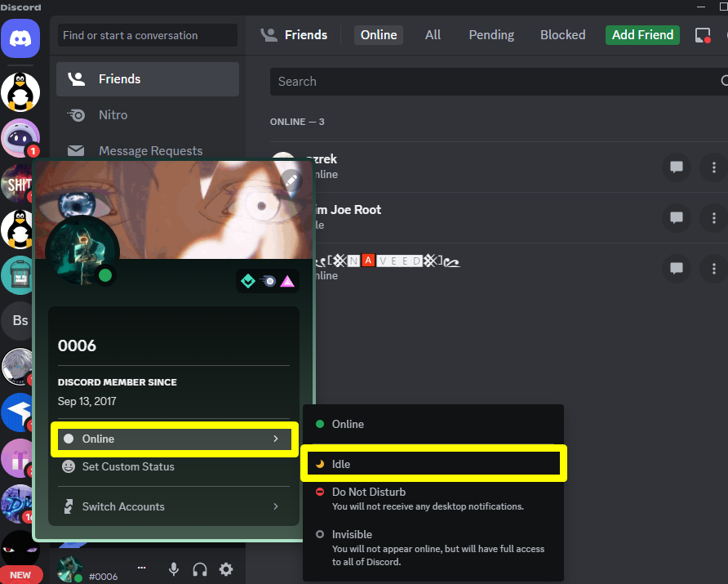
Task: Click the Message Requests envelope icon
Action: point(76,150)
